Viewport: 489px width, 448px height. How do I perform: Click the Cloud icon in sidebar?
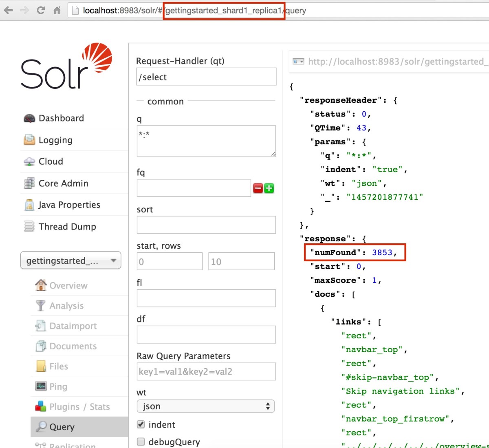pos(29,161)
